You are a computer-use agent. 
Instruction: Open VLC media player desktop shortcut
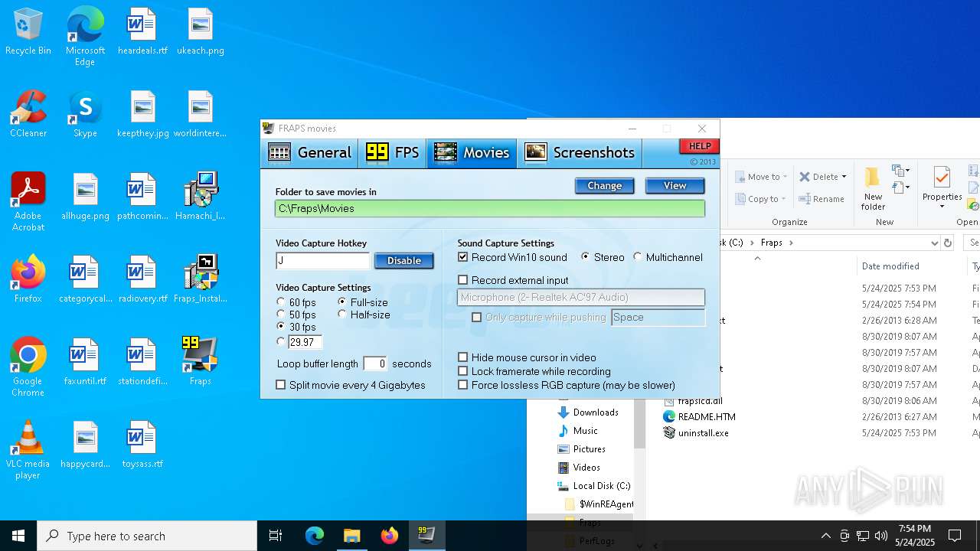pyautogui.click(x=28, y=450)
